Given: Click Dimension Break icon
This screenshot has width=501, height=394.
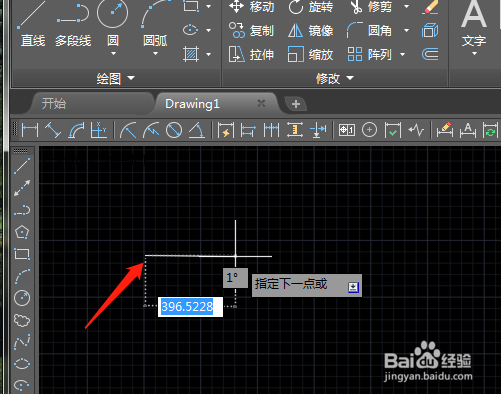Looking at the screenshot, I should pyautogui.click(x=318, y=130).
